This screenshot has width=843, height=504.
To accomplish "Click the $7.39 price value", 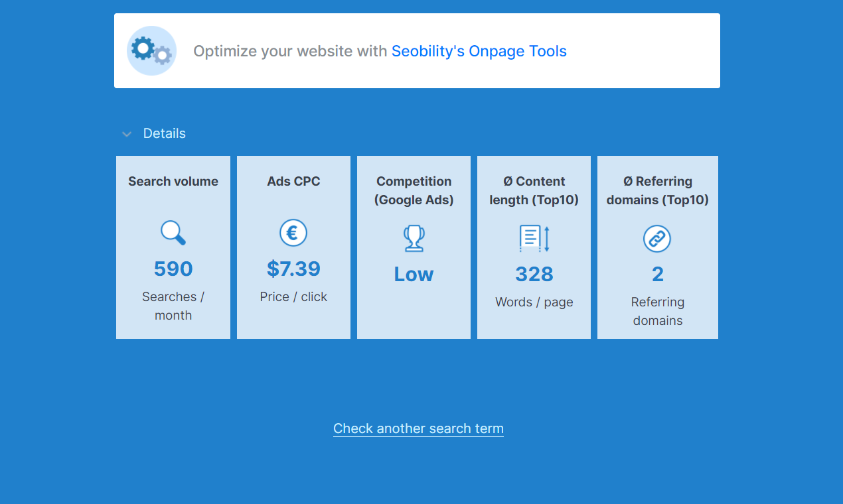I will 293,269.
